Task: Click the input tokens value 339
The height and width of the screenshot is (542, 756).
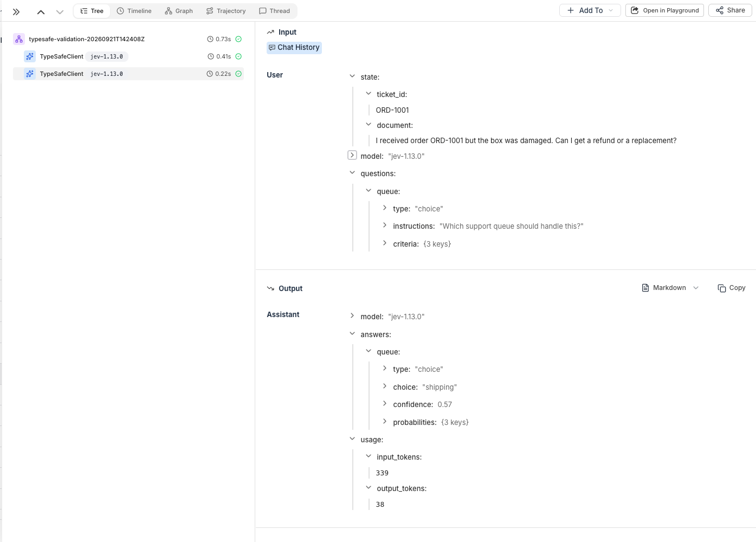Action: [x=382, y=473]
